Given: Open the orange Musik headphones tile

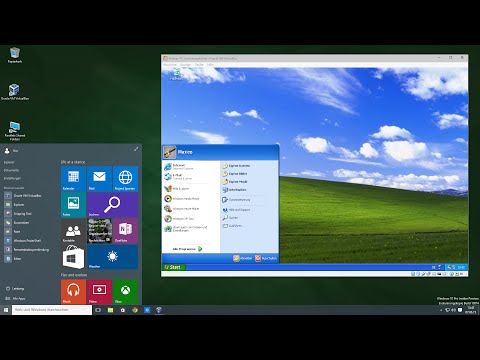Looking at the screenshot, I should tap(73, 291).
